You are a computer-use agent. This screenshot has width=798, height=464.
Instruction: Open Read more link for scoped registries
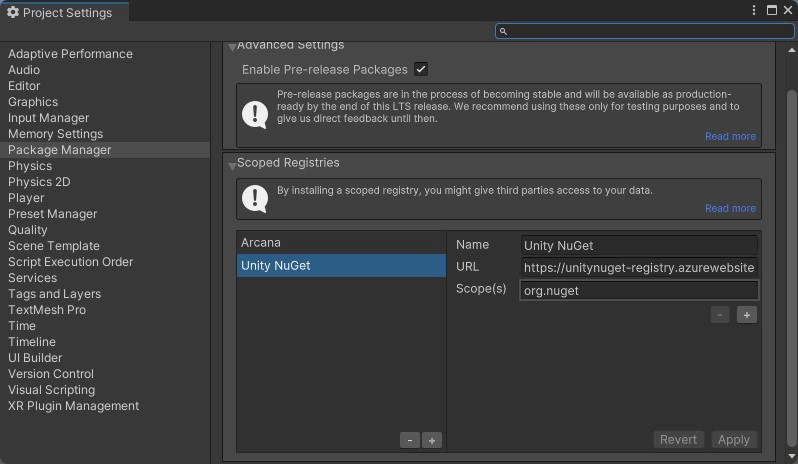point(730,208)
